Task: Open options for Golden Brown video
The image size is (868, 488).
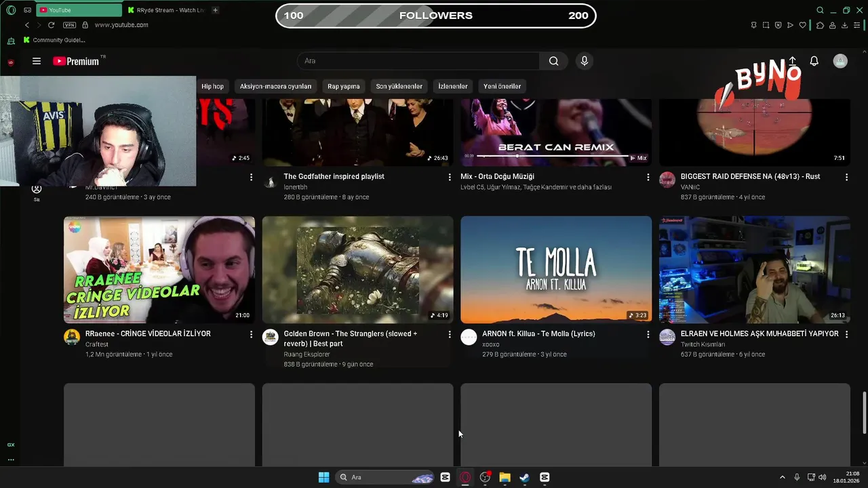Action: click(450, 334)
